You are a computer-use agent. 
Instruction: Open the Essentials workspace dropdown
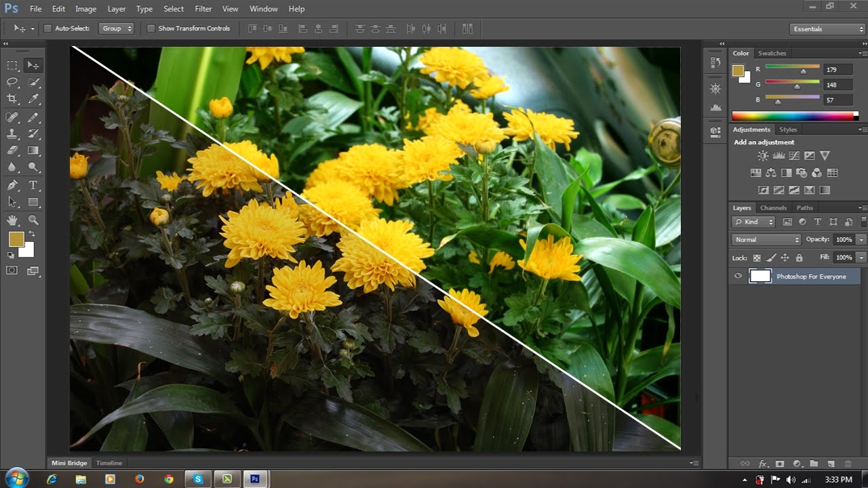click(827, 29)
